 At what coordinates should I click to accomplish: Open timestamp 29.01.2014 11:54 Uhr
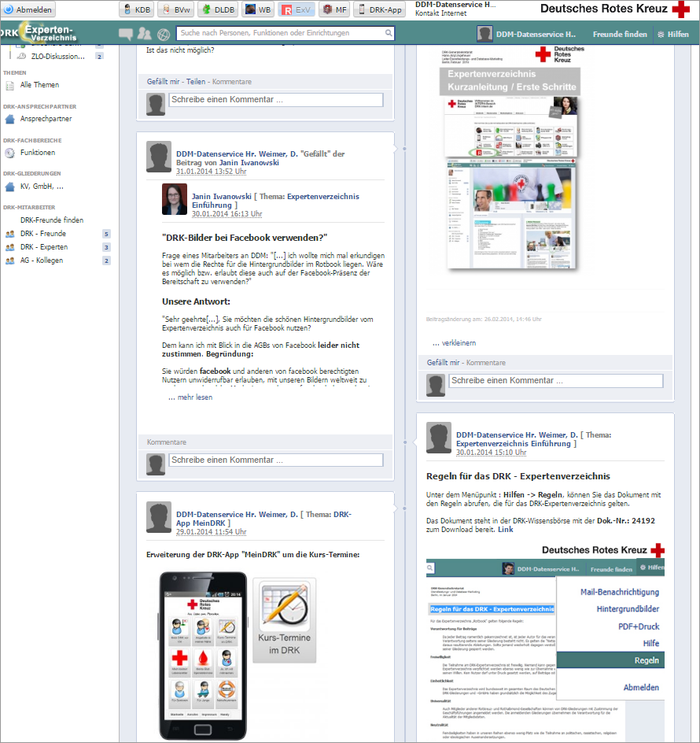coord(212,531)
